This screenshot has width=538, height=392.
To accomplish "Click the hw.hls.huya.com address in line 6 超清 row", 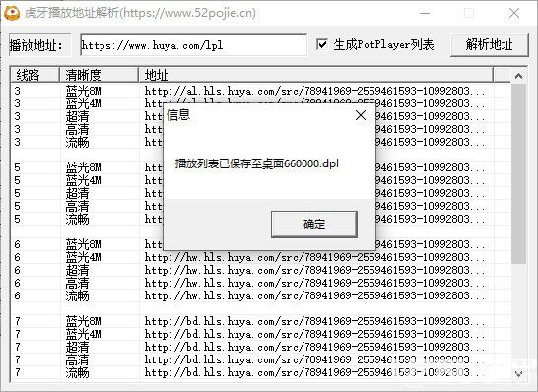I will pos(315,271).
